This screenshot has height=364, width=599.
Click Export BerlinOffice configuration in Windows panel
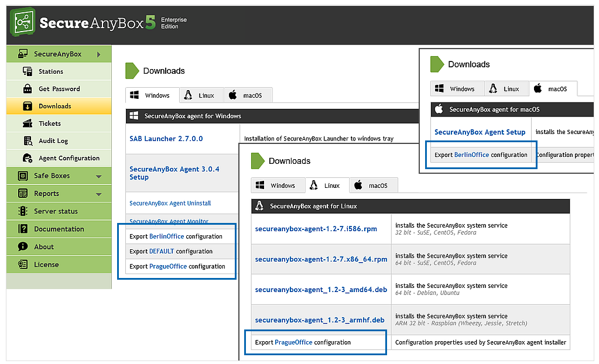click(176, 236)
